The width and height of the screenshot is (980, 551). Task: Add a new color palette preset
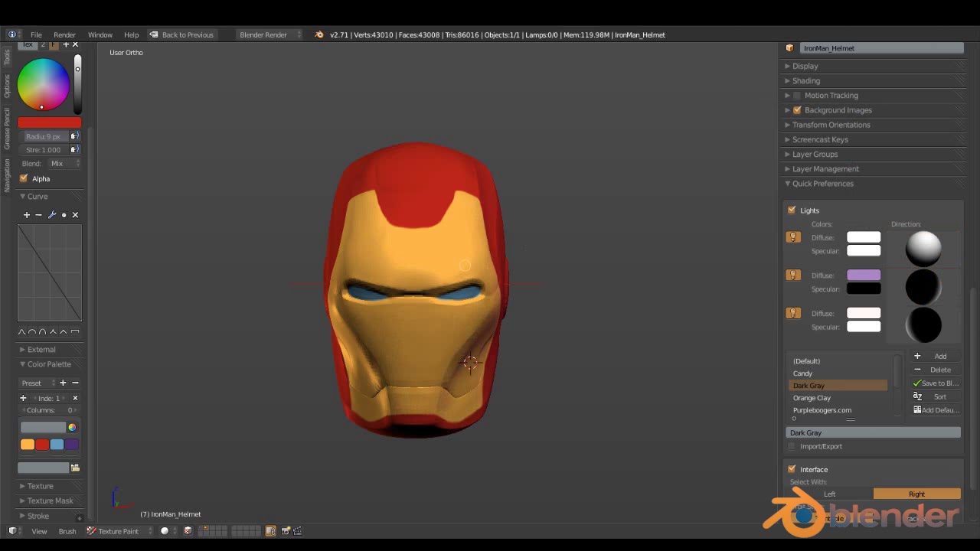pyautogui.click(x=63, y=383)
